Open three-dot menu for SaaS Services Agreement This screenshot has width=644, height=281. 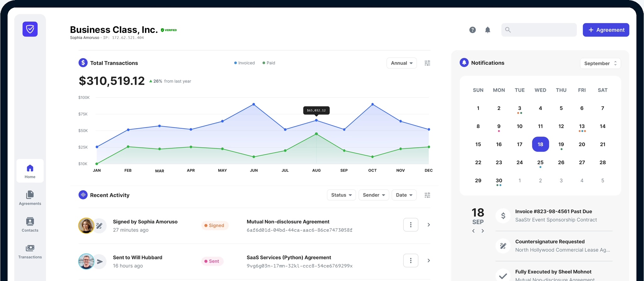point(410,261)
